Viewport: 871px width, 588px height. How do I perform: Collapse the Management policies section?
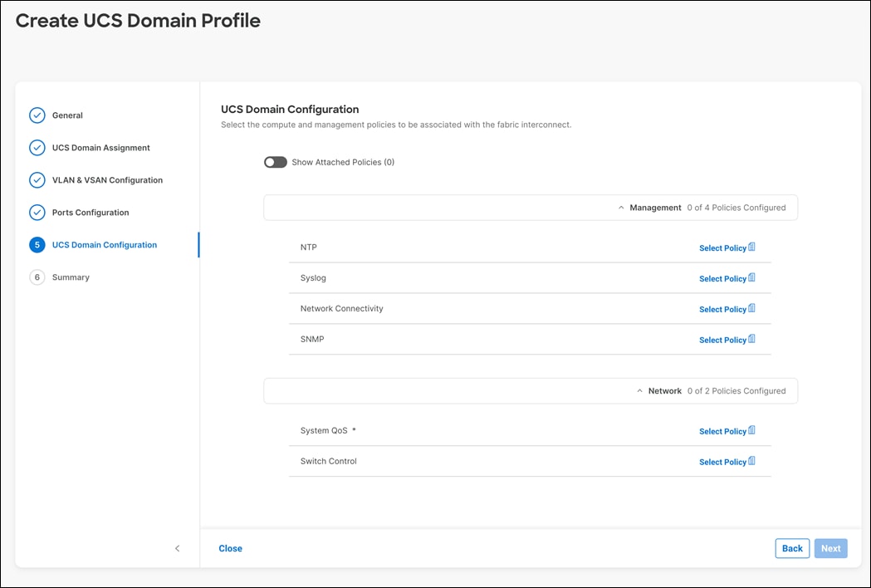pos(621,206)
